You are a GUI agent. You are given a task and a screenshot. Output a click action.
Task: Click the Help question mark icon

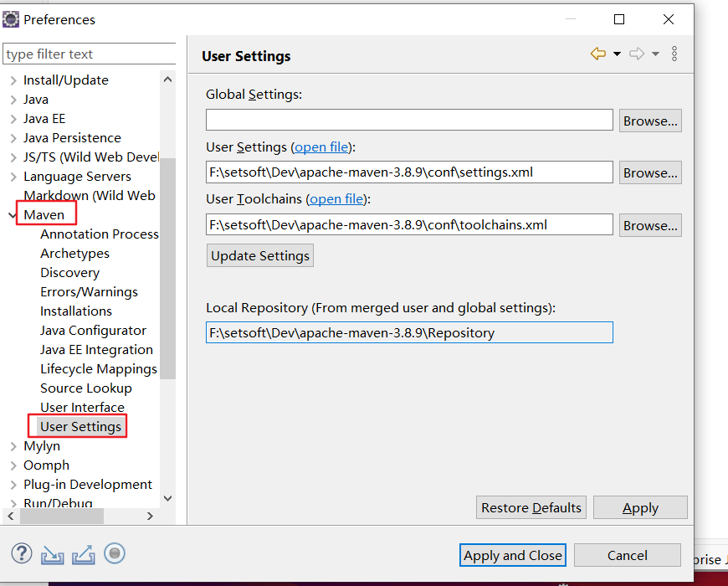(x=22, y=554)
